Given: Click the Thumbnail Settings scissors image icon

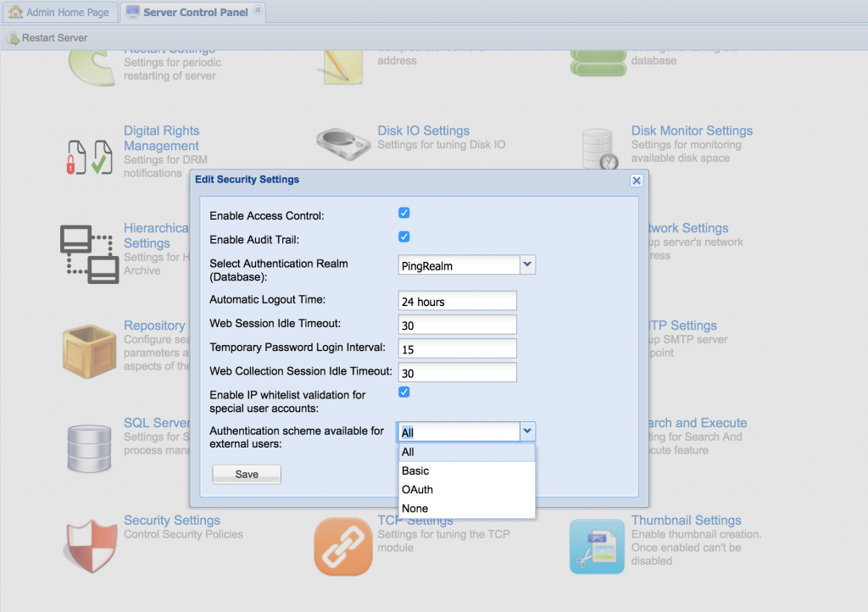Looking at the screenshot, I should [597, 547].
